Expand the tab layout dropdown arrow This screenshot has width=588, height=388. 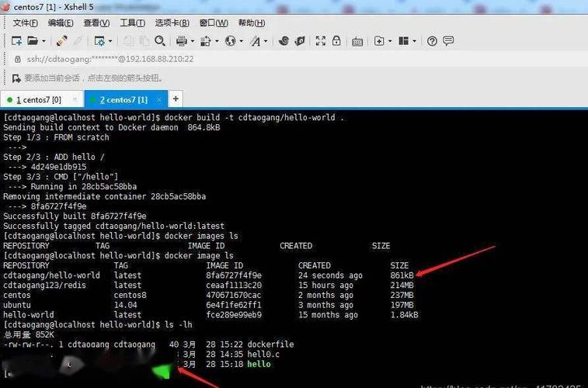414,41
